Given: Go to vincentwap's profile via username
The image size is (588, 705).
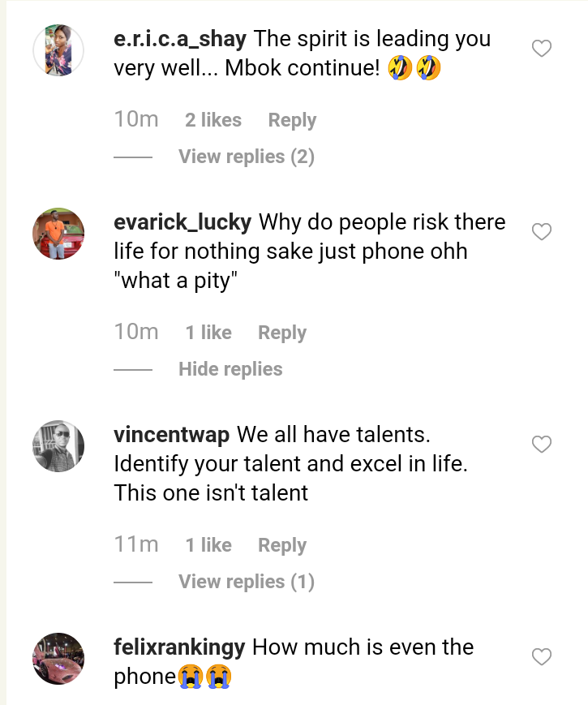Looking at the screenshot, I should pos(172,435).
